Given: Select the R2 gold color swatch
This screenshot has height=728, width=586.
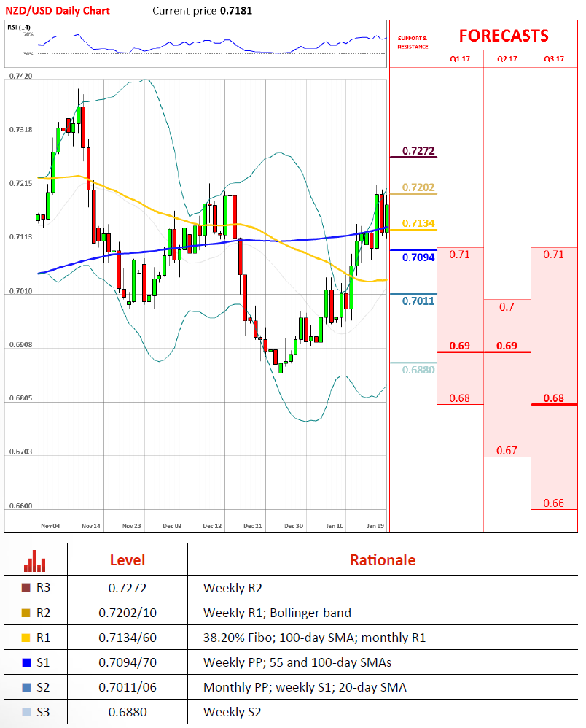Looking at the screenshot, I should (26, 613).
